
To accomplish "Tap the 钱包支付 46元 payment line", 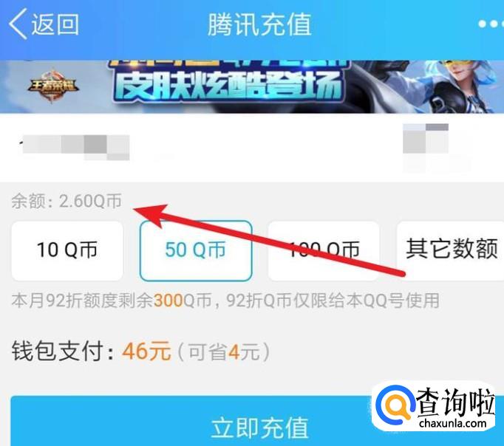I will 91,351.
